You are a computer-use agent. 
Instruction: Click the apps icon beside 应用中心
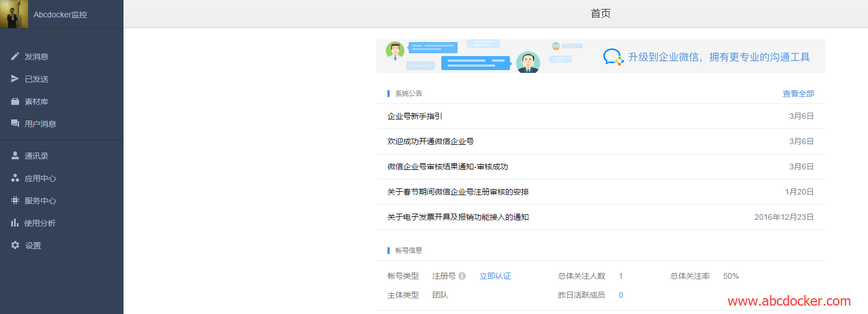[x=15, y=178]
